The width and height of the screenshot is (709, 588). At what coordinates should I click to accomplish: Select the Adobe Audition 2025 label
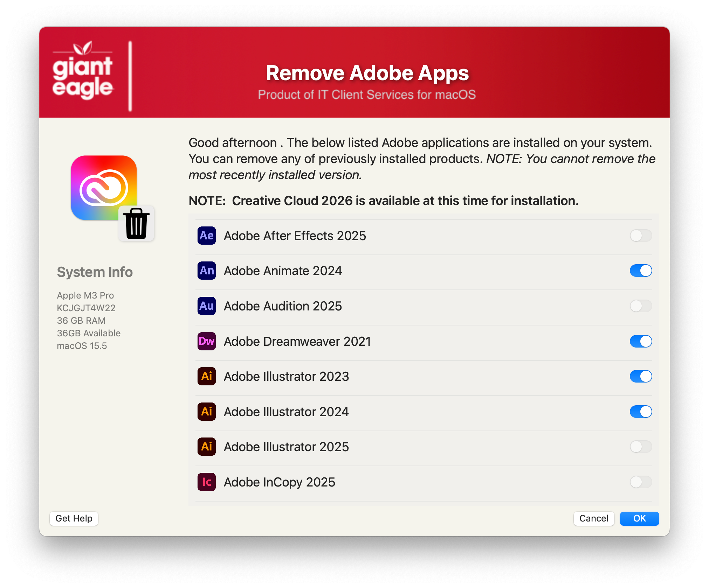(x=283, y=306)
